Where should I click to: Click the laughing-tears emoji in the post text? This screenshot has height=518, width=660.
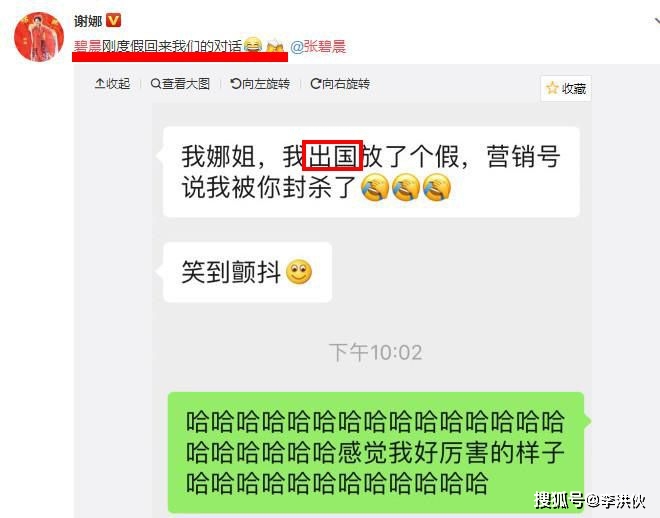[x=253, y=45]
